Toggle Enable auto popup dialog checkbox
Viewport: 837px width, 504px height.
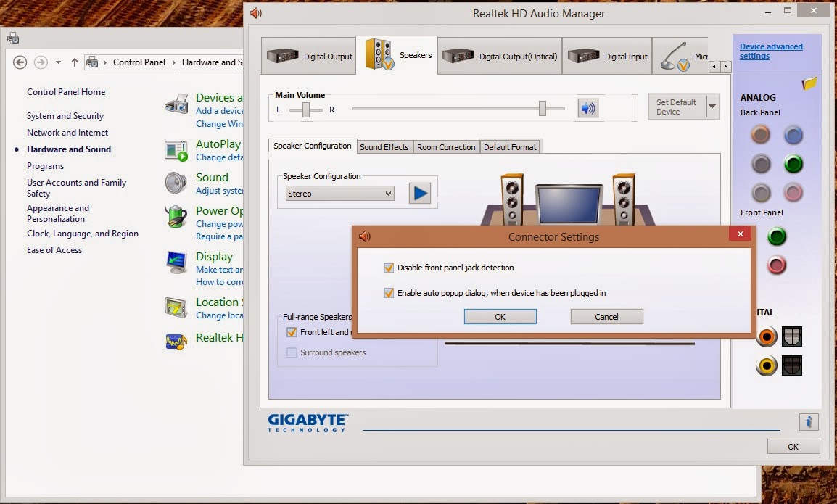tap(389, 292)
